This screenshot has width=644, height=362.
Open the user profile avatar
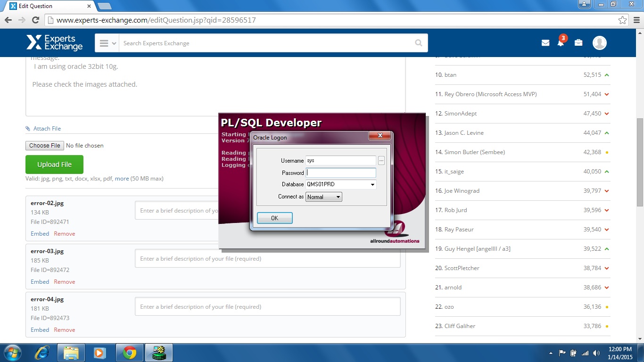click(599, 43)
